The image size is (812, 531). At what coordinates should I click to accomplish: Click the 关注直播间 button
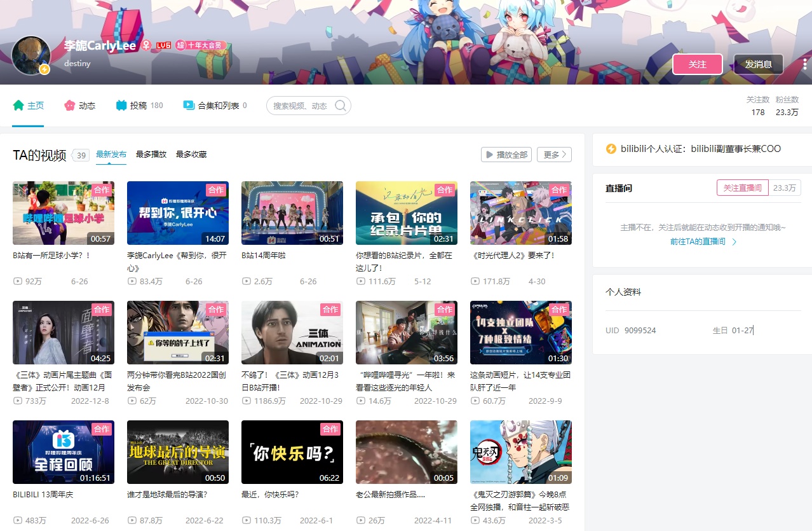tap(743, 188)
